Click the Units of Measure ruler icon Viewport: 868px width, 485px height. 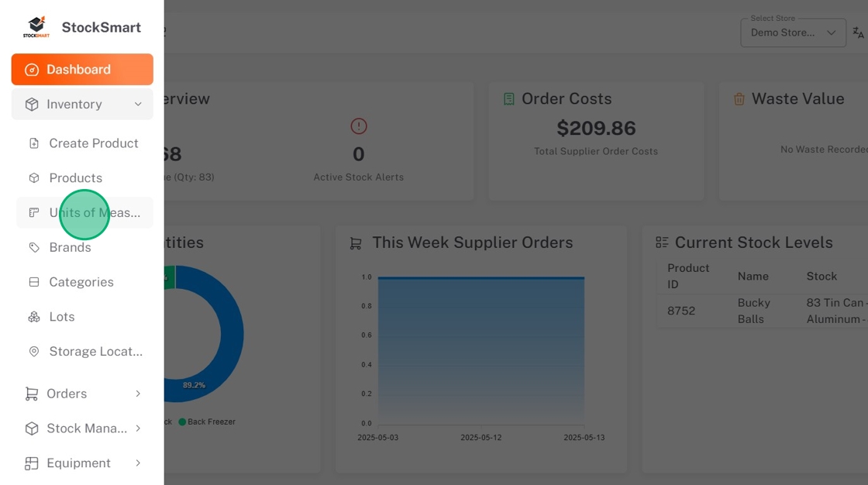[x=34, y=212]
